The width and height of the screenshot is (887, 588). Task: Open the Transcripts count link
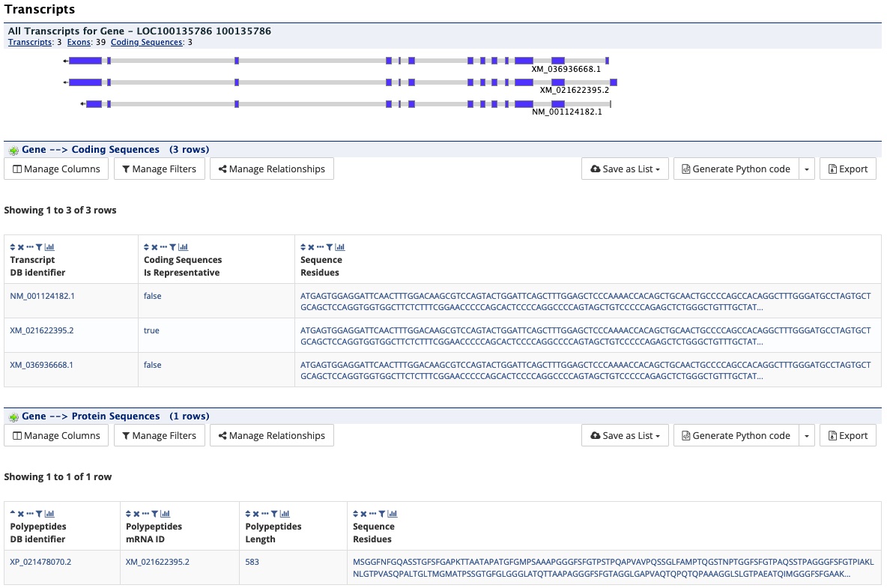[x=30, y=43]
